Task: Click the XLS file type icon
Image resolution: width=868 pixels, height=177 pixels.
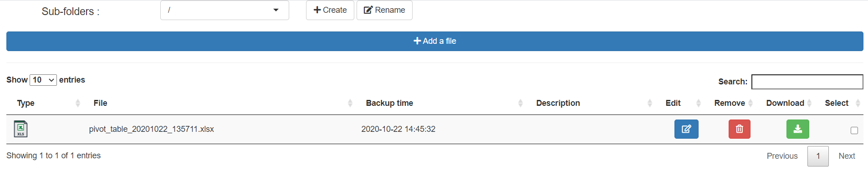Action: pos(20,129)
